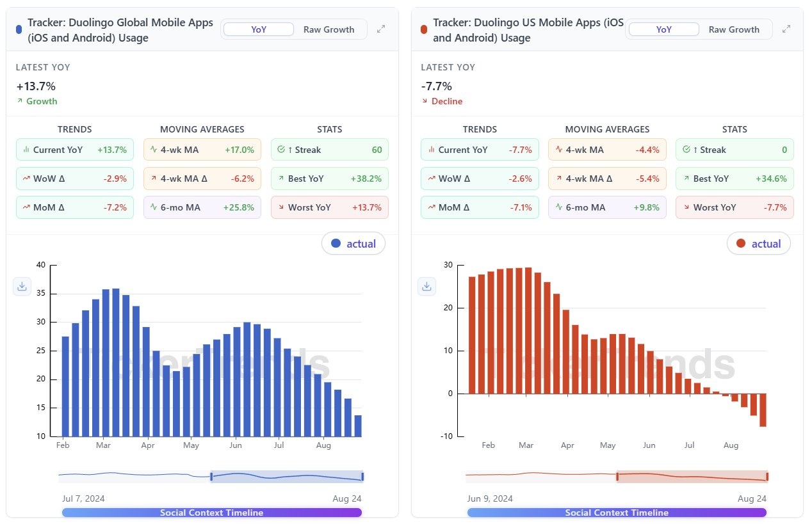Click MoM Δ -7.2% card in Global tracker

(75, 207)
